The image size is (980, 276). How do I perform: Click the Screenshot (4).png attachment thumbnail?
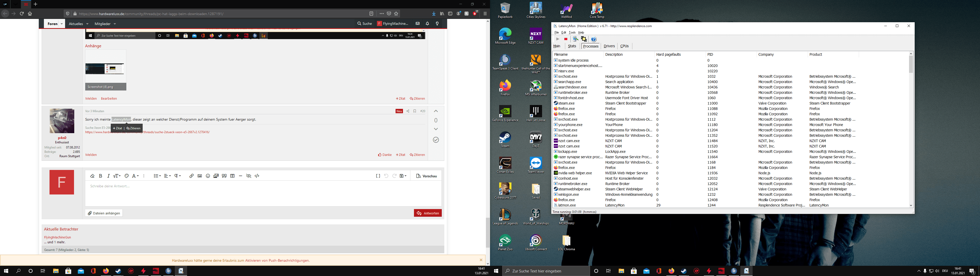click(105, 70)
